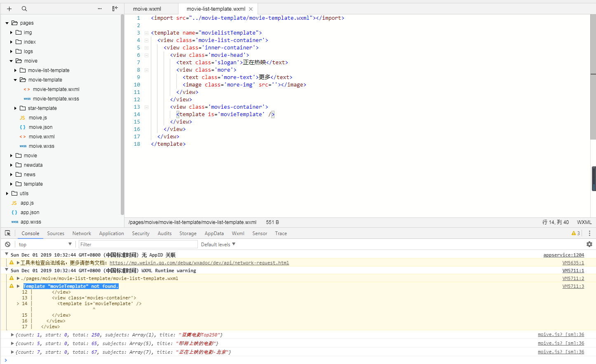This screenshot has height=364, width=596.
Task: Open devtools vertical dots menu
Action: coord(589,233)
